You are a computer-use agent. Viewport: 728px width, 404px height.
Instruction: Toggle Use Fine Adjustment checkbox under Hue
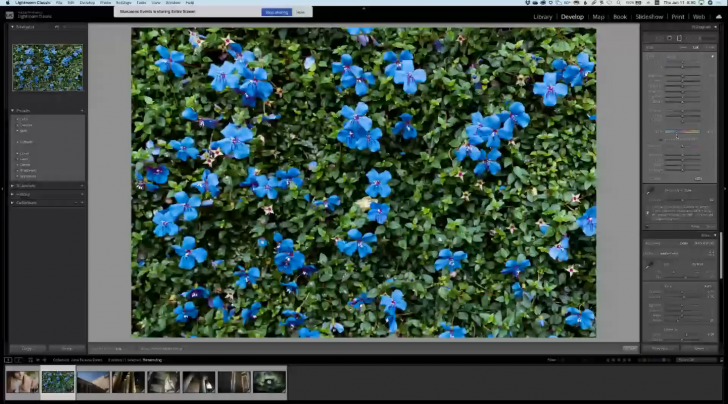tap(661, 140)
